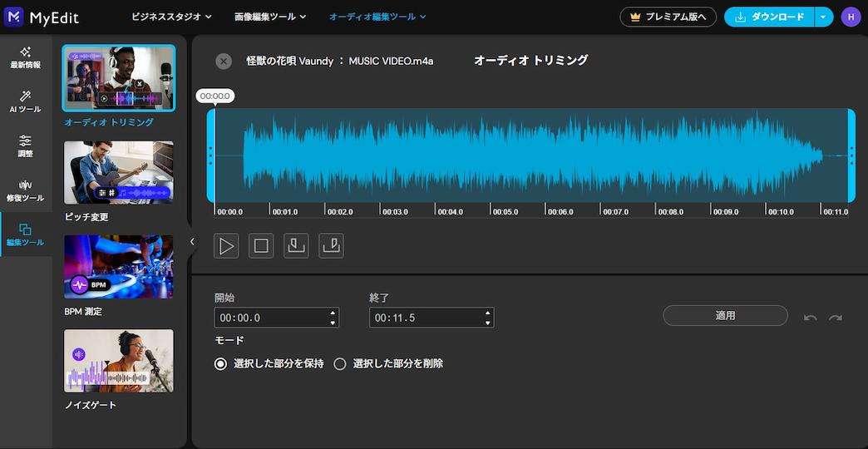Click the ダウンロード button
The height and width of the screenshot is (449, 868).
769,17
